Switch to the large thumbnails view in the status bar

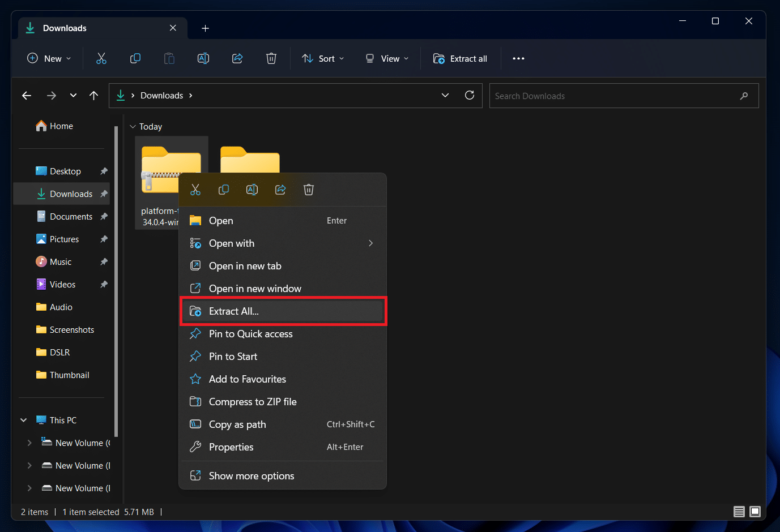(x=755, y=512)
